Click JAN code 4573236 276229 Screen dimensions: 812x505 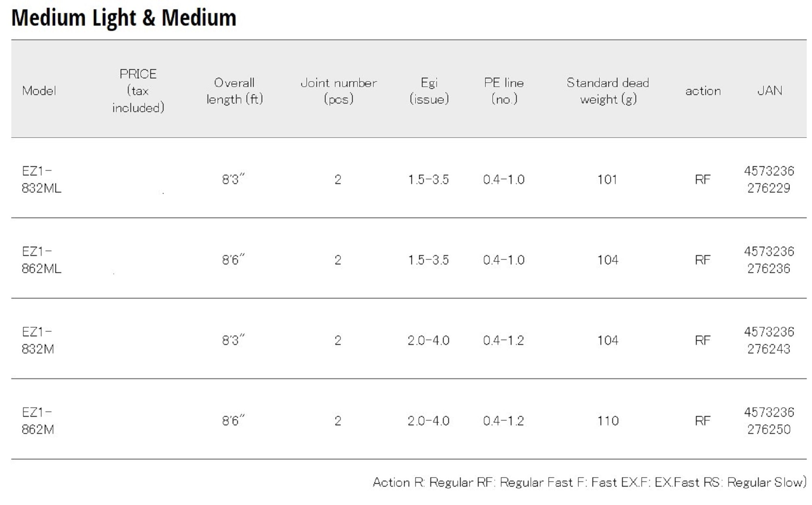point(769,179)
